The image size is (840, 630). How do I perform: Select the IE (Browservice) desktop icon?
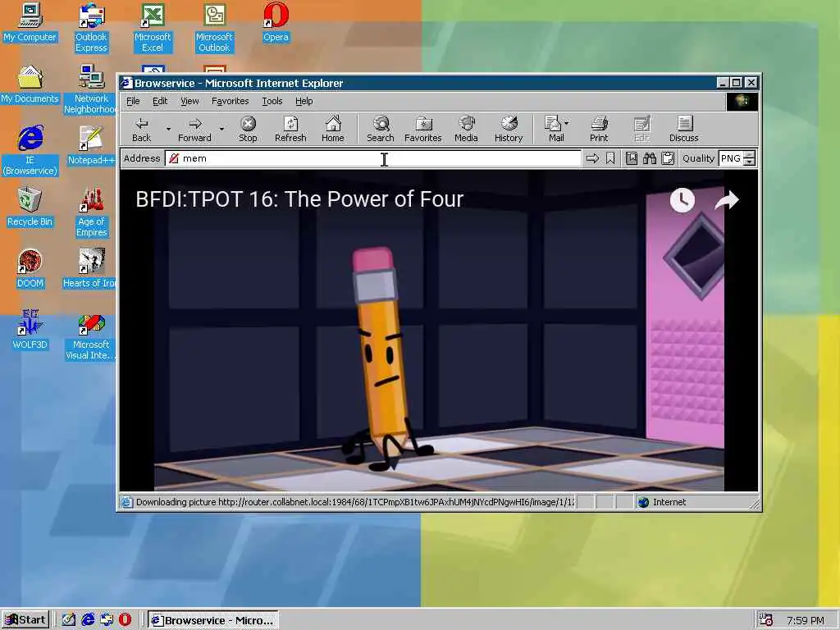point(30,151)
